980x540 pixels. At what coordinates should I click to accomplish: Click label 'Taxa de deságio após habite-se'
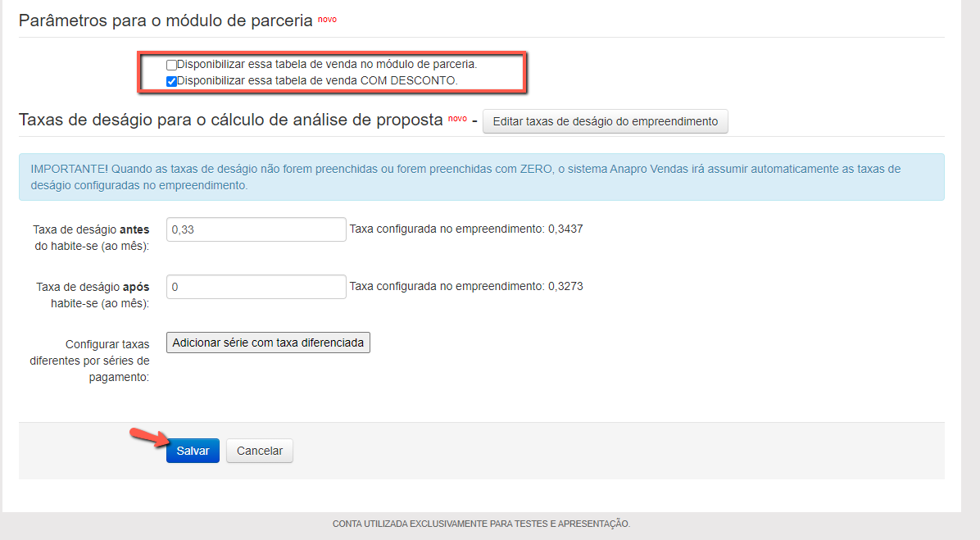[92, 295]
